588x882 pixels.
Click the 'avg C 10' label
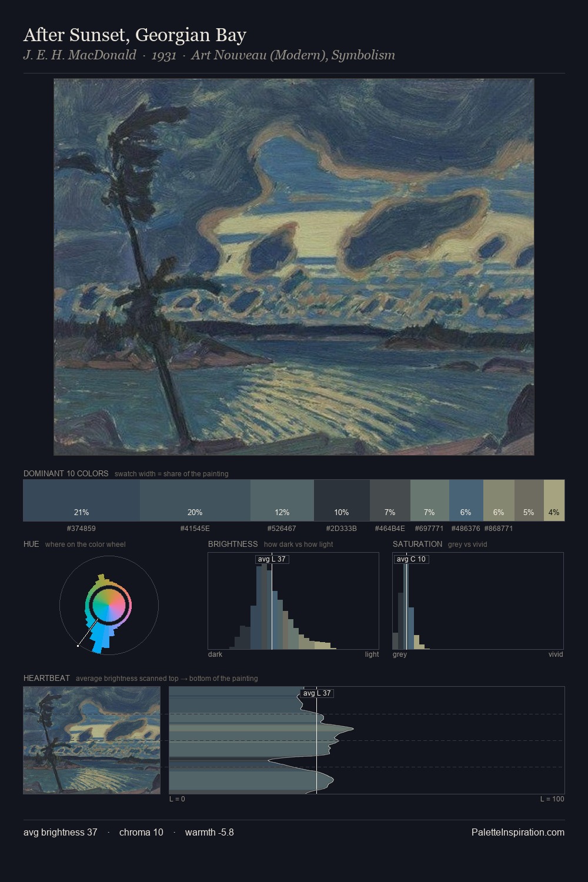pos(411,559)
